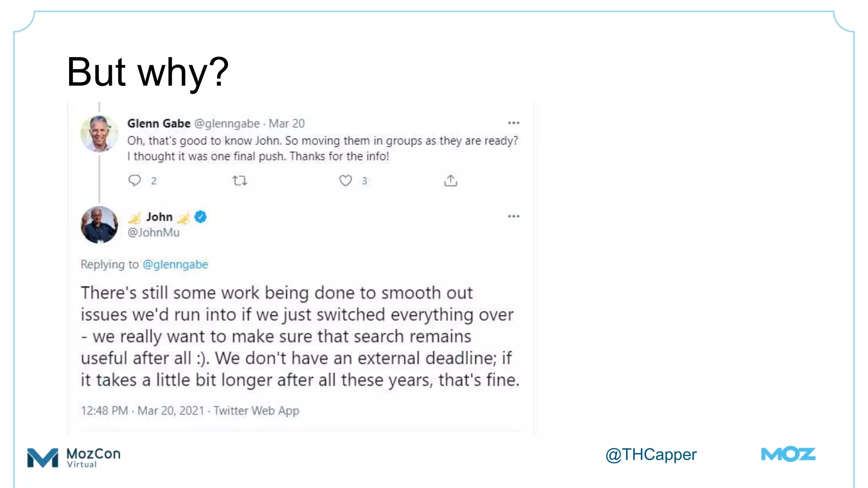868x488 pixels.
Task: Click the @JohnMu handle
Action: click(153, 233)
